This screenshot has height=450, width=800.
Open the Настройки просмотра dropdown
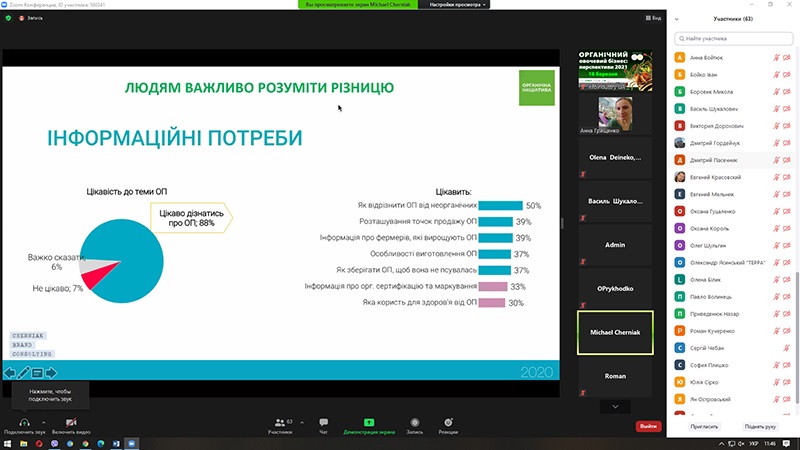[457, 5]
